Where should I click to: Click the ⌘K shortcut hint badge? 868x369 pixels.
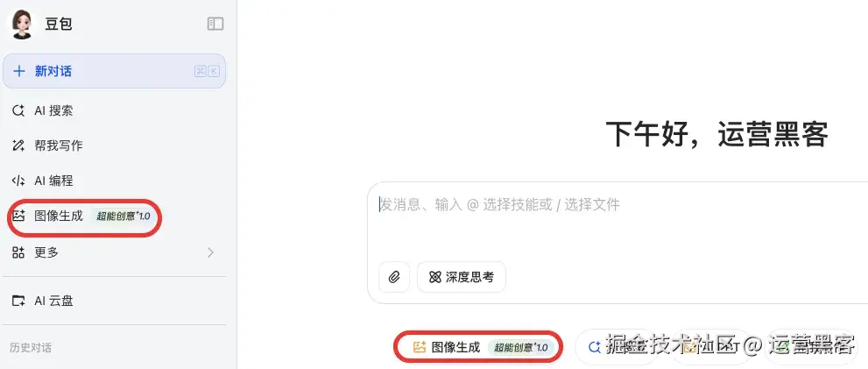tap(207, 71)
